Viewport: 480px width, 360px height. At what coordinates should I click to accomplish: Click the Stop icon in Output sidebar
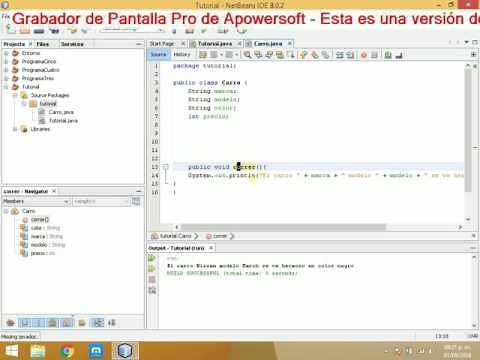click(152, 279)
